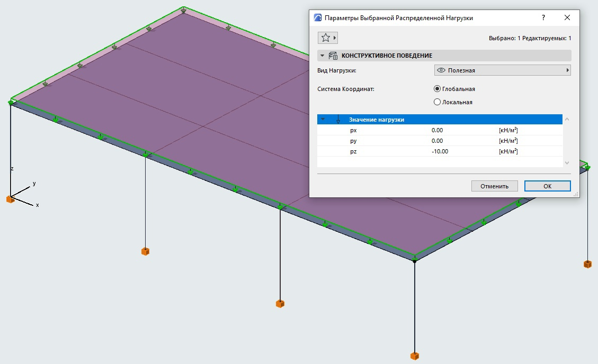Open the Вид Нагрузки dropdown showing Полезная

[503, 70]
